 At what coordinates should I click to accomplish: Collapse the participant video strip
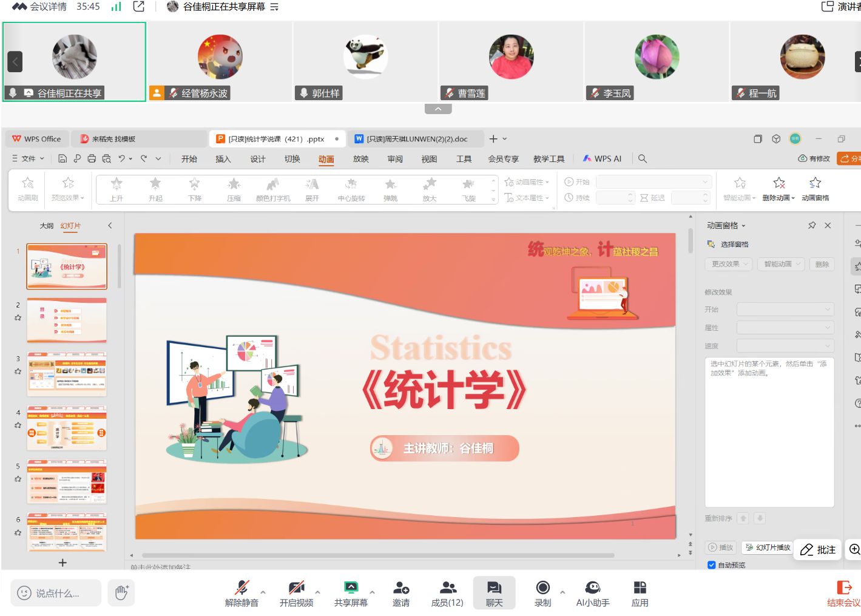438,109
